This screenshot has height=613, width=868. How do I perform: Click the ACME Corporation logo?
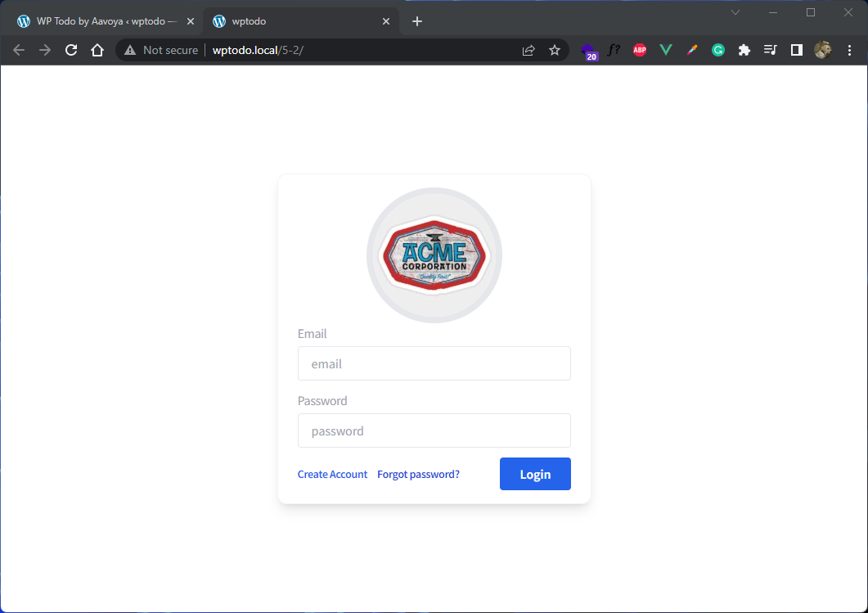pyautogui.click(x=434, y=255)
